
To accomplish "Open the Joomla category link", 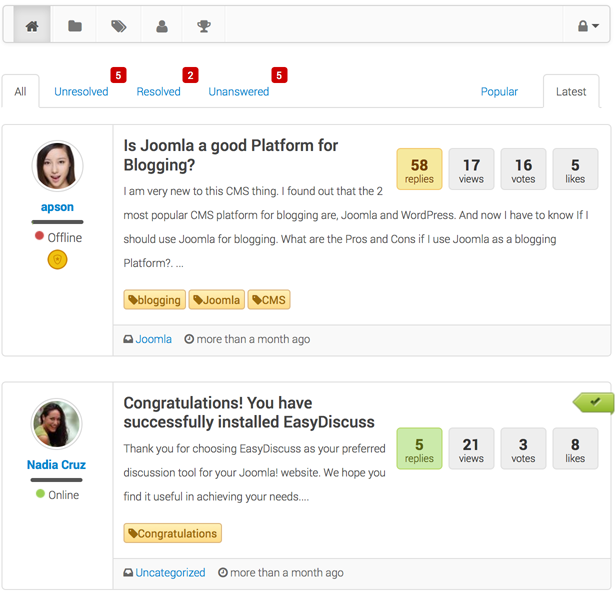I will click(153, 339).
